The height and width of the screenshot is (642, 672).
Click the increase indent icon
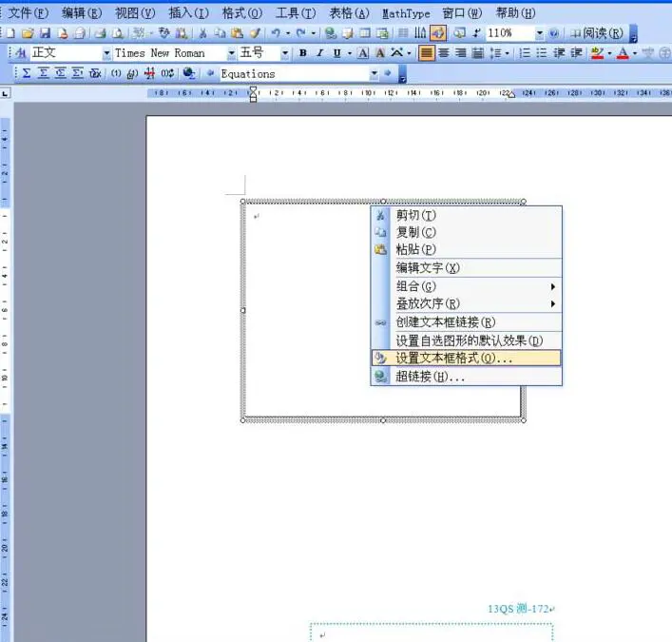[x=576, y=53]
